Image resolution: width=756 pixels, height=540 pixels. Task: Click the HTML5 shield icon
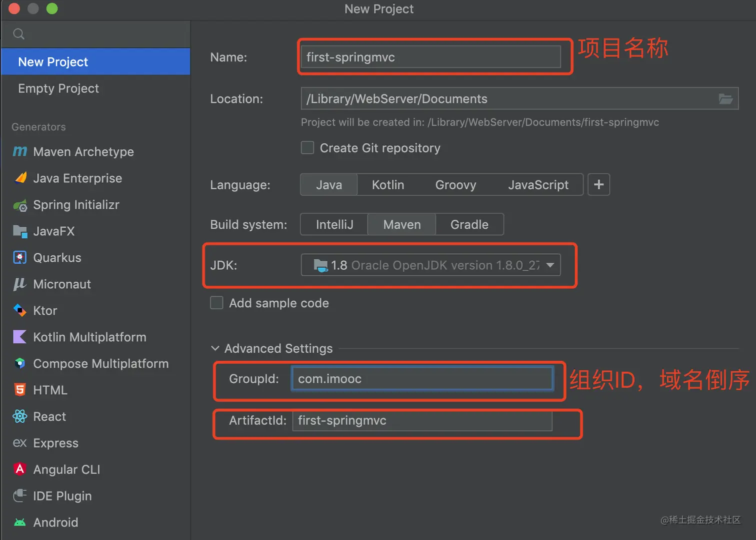pos(20,390)
